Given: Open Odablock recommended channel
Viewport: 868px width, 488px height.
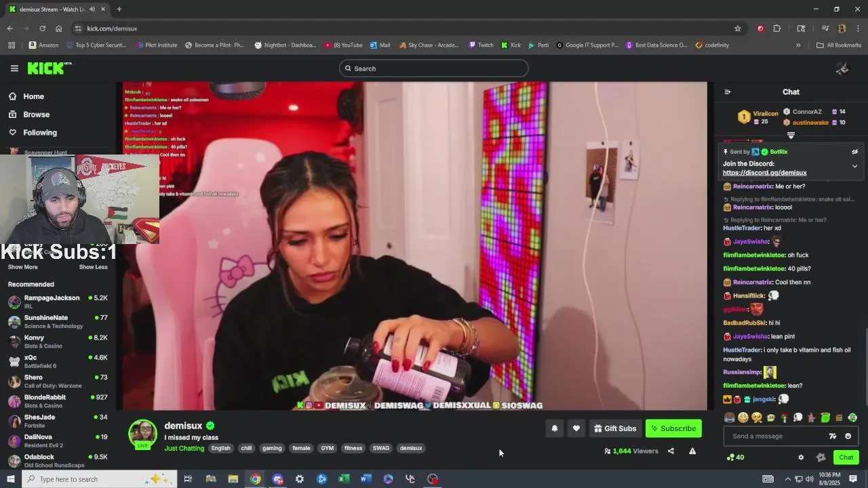Looking at the screenshot, I should pyautogui.click(x=59, y=460).
